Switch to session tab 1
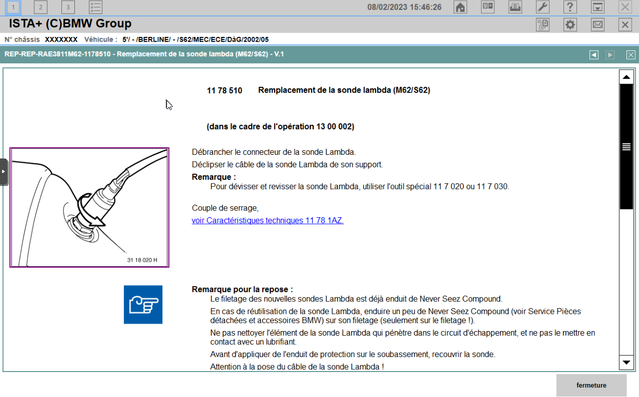Screen dimensions: 640x397 pos(13,7)
